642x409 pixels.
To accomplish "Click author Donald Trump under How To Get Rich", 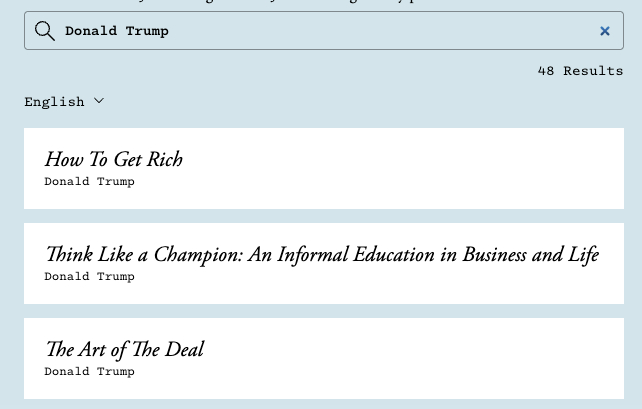I will point(89,181).
